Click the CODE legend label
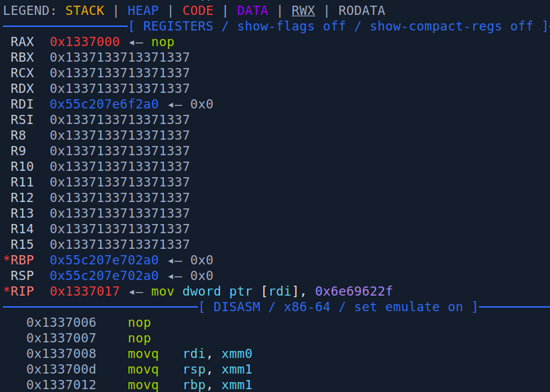 (x=197, y=11)
